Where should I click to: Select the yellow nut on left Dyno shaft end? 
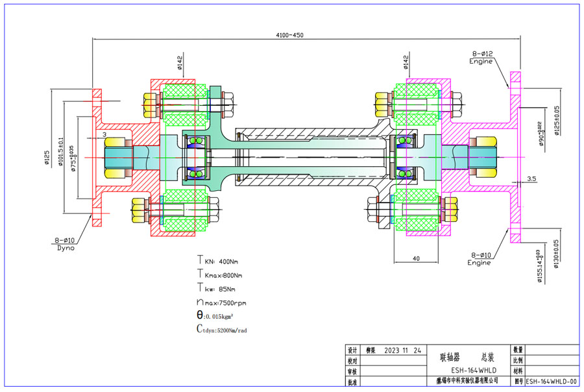point(115,158)
